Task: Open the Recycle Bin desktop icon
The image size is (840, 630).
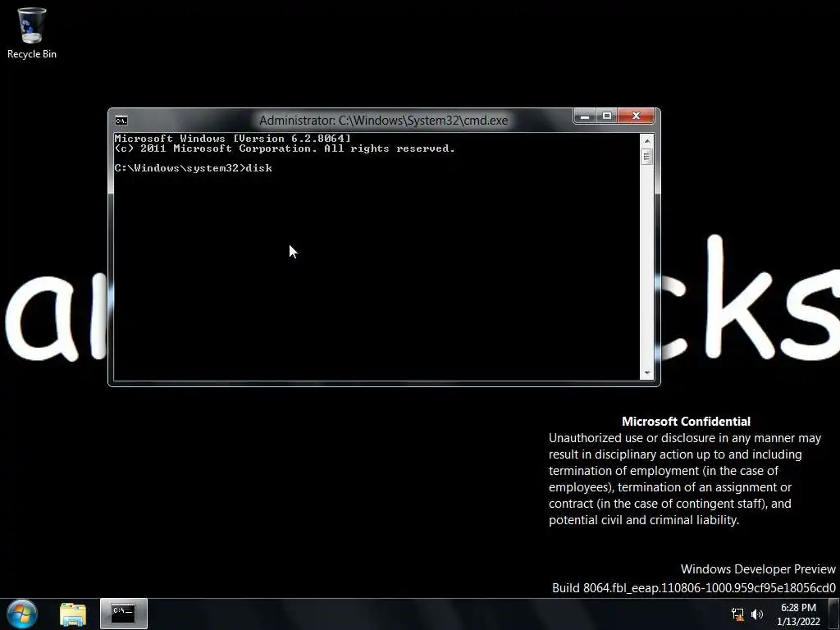Action: (32, 33)
